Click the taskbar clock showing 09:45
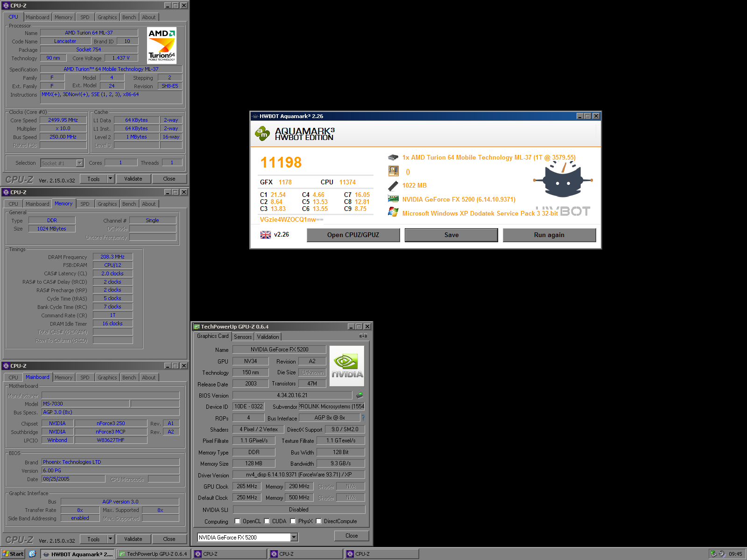This screenshot has height=560, width=747. point(735,554)
